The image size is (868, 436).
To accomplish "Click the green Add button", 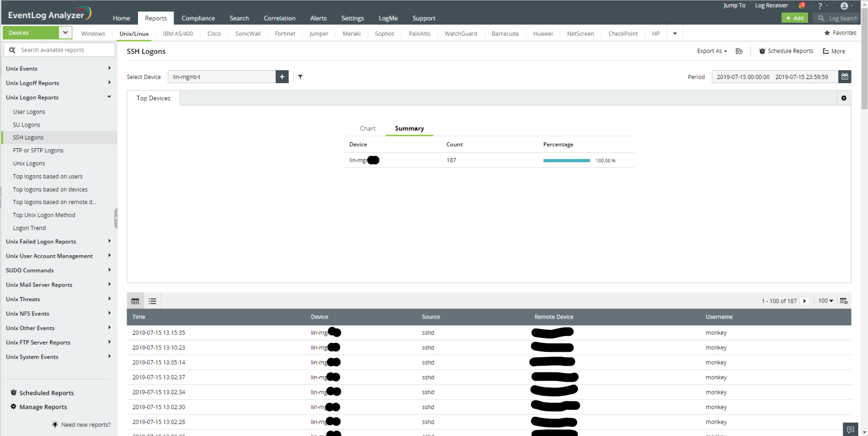I will (x=795, y=18).
